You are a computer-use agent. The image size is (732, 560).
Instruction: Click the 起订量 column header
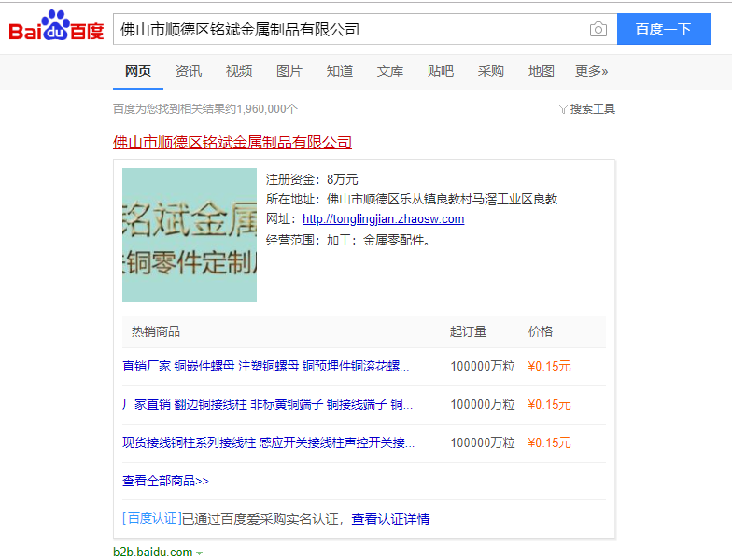[469, 332]
